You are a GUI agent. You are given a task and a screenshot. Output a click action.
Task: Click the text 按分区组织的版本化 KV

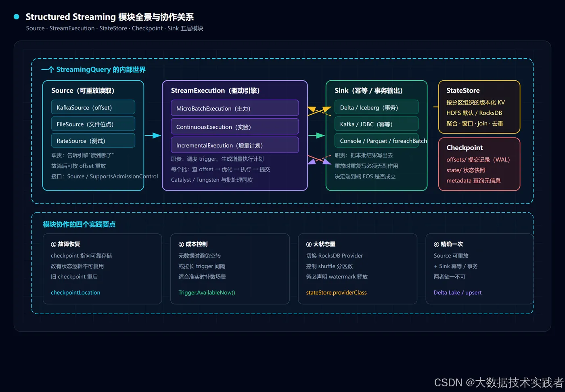coord(475,102)
